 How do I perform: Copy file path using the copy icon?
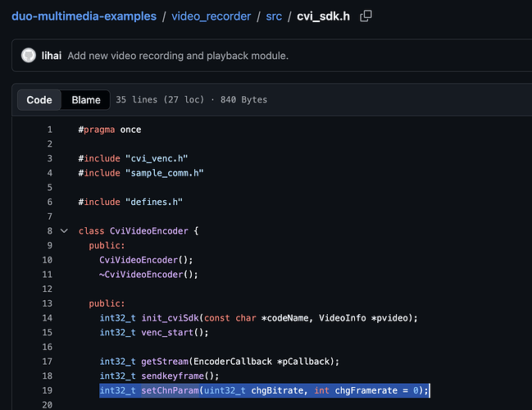[366, 16]
